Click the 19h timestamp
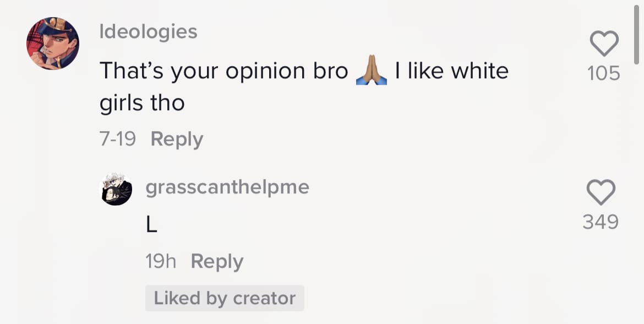This screenshot has width=644, height=324. (161, 261)
